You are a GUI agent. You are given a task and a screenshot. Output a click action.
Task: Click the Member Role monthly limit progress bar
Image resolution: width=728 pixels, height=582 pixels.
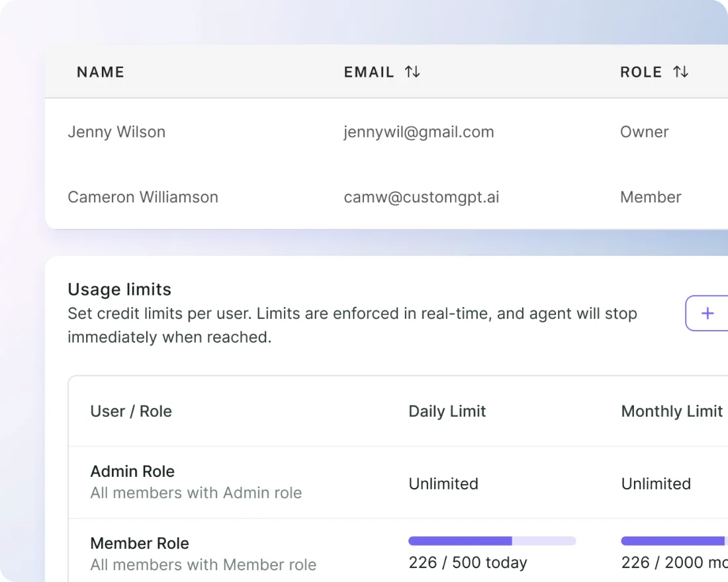pos(674,541)
